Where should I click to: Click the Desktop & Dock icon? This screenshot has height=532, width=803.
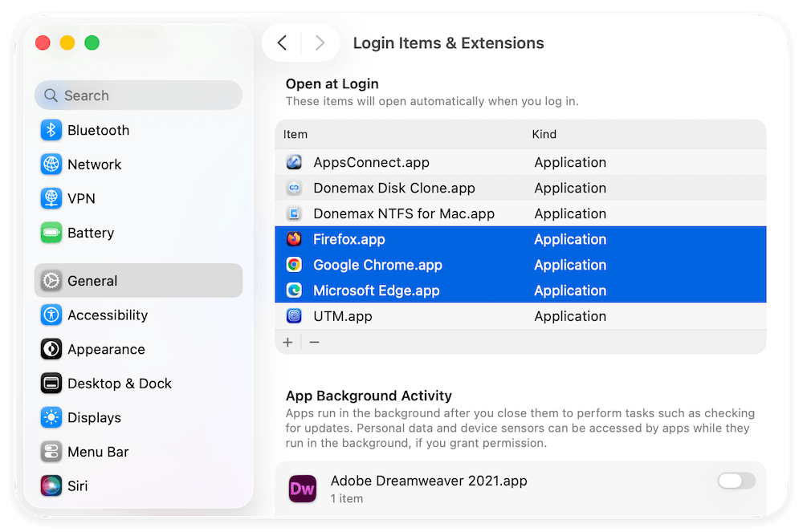pos(51,383)
